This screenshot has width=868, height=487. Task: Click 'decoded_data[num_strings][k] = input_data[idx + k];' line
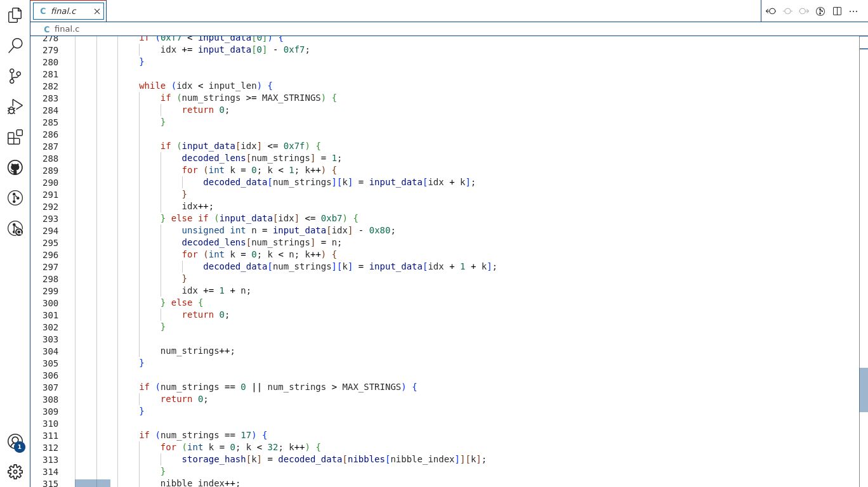339,183
